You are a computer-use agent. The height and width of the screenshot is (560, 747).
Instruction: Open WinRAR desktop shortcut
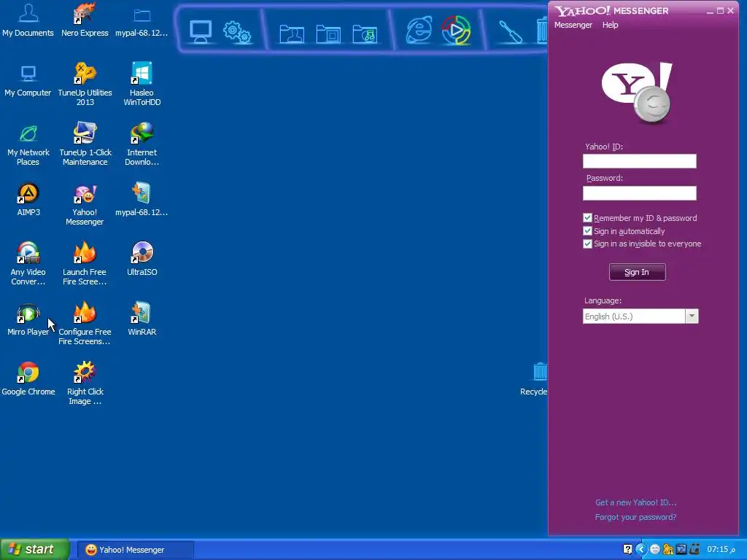142,319
